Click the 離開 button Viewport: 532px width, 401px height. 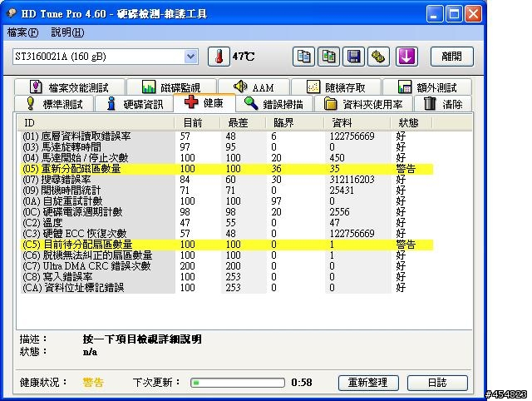coord(452,57)
